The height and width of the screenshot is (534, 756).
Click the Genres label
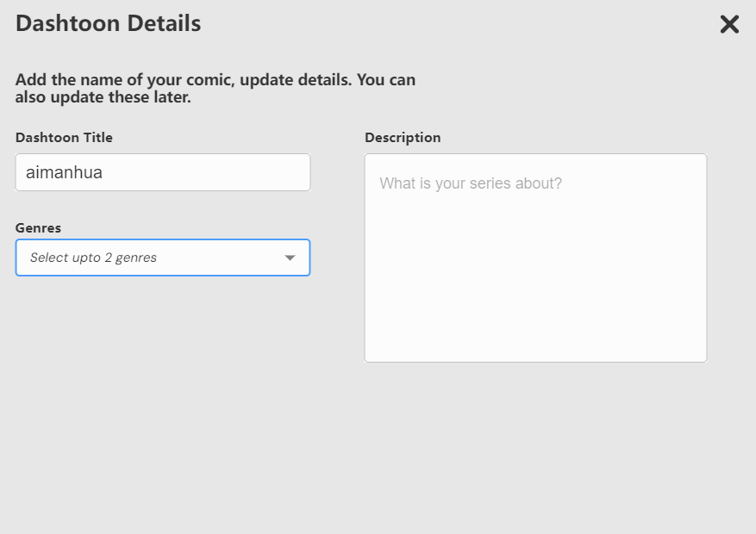pyautogui.click(x=38, y=227)
